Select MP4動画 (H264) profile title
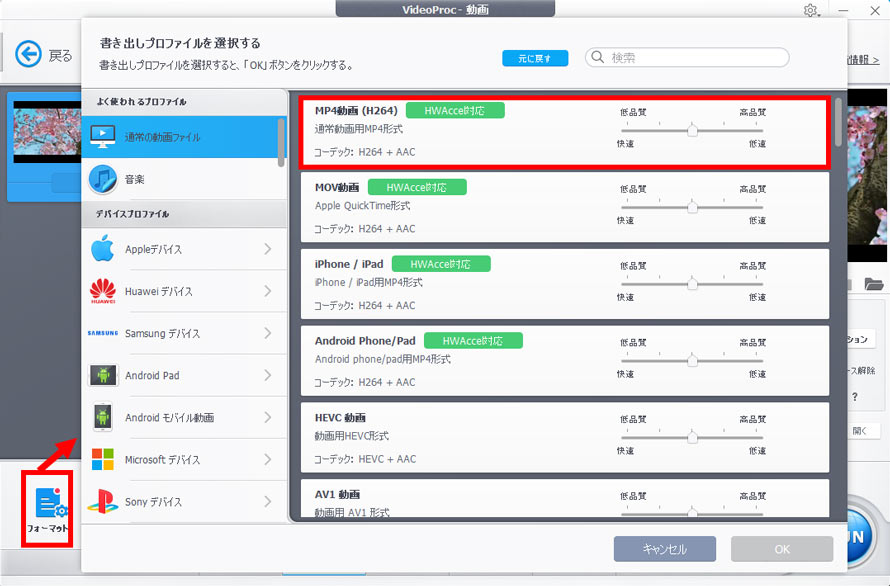This screenshot has height=586, width=890. (356, 111)
